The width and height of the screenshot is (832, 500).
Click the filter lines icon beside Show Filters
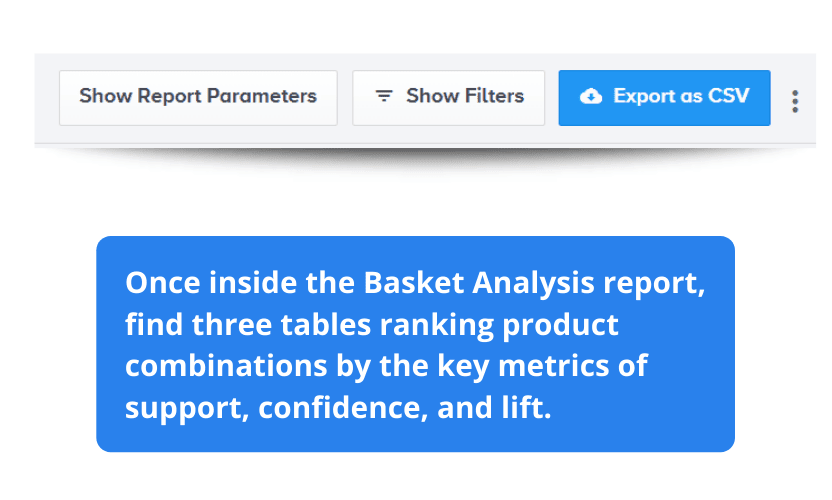[384, 96]
